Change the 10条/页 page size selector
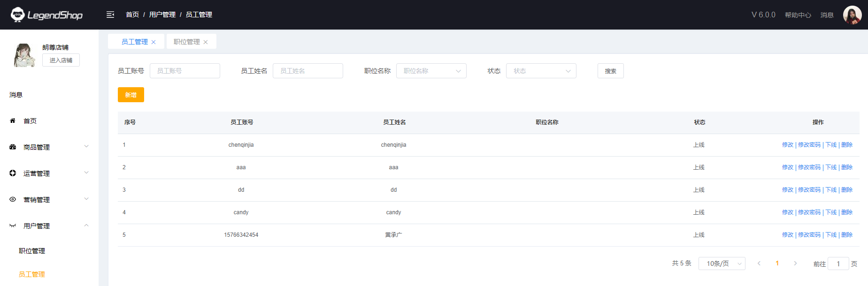The image size is (868, 286). [x=722, y=263]
